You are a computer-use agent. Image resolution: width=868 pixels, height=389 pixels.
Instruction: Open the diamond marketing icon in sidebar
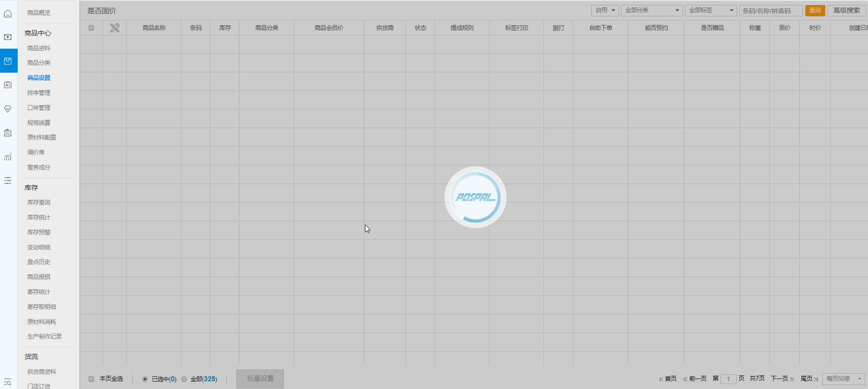click(x=8, y=109)
